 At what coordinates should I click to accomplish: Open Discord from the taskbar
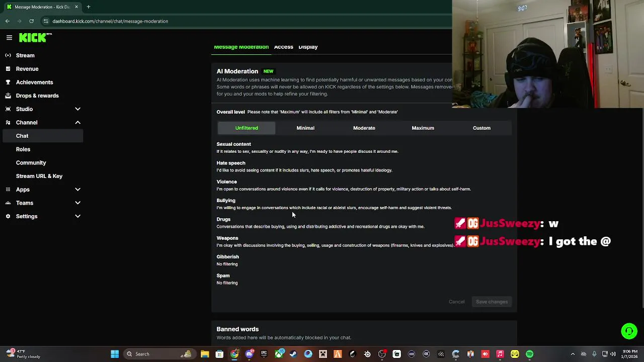249,354
